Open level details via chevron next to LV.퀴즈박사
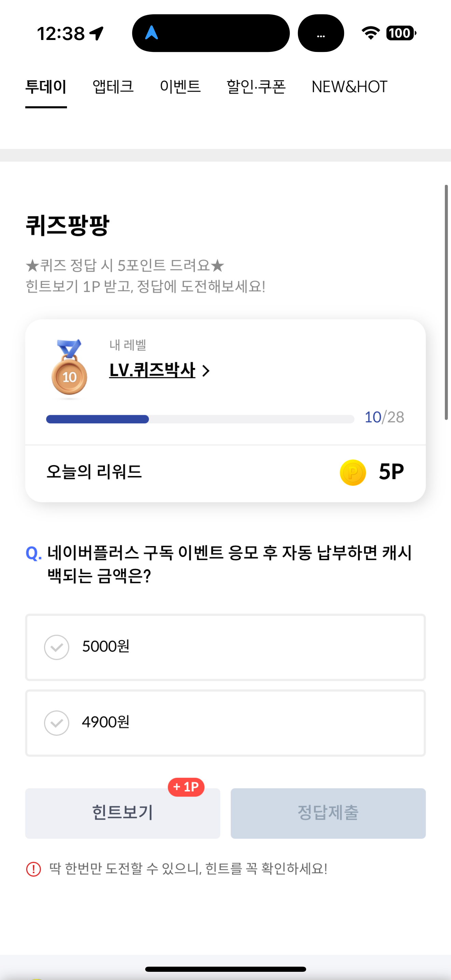 (x=206, y=370)
